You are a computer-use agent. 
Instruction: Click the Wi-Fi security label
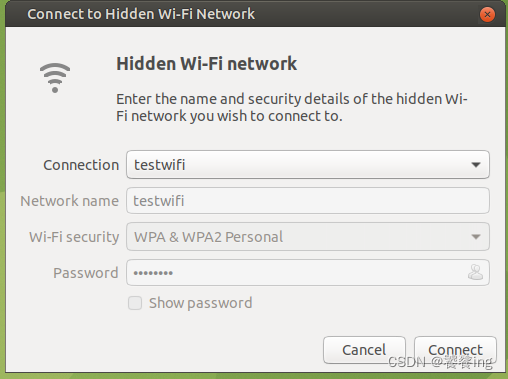[x=74, y=237]
